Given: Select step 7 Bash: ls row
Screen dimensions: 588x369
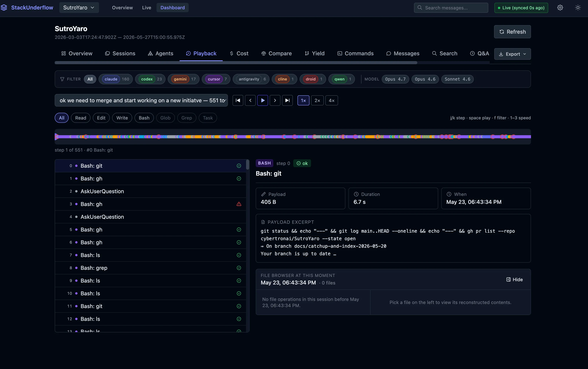Looking at the screenshot, I should [x=150, y=255].
